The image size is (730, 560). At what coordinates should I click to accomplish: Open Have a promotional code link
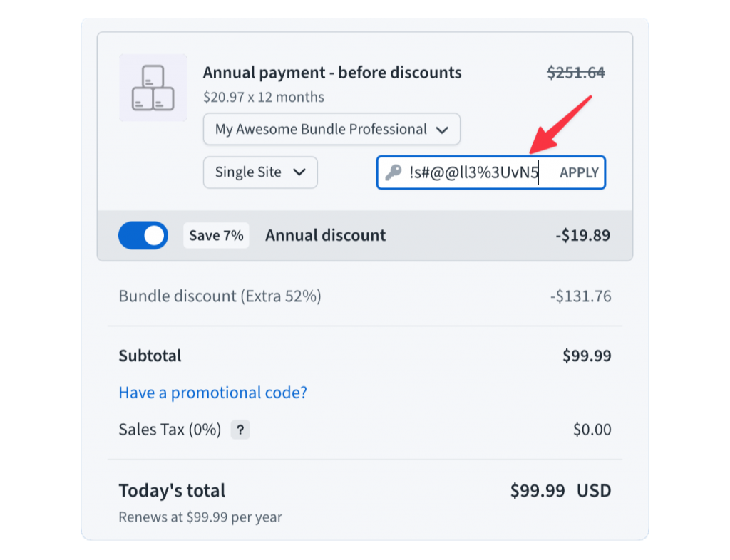coord(212,393)
